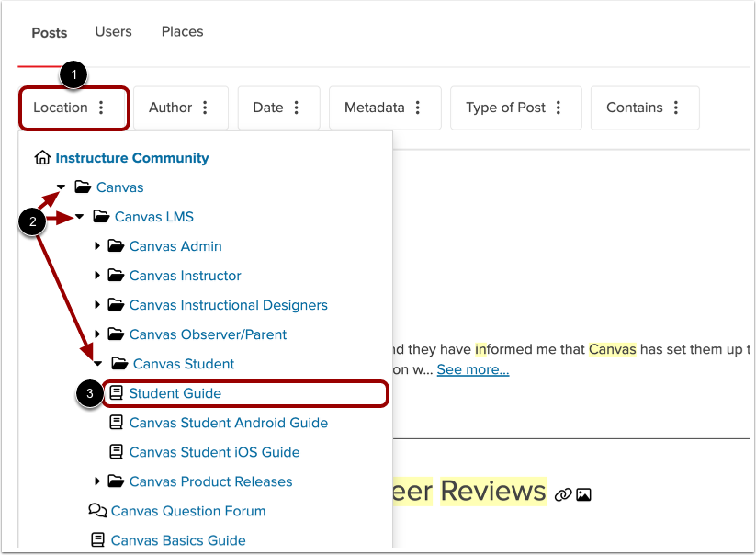Select Canvas LMS in the location tree

click(154, 217)
